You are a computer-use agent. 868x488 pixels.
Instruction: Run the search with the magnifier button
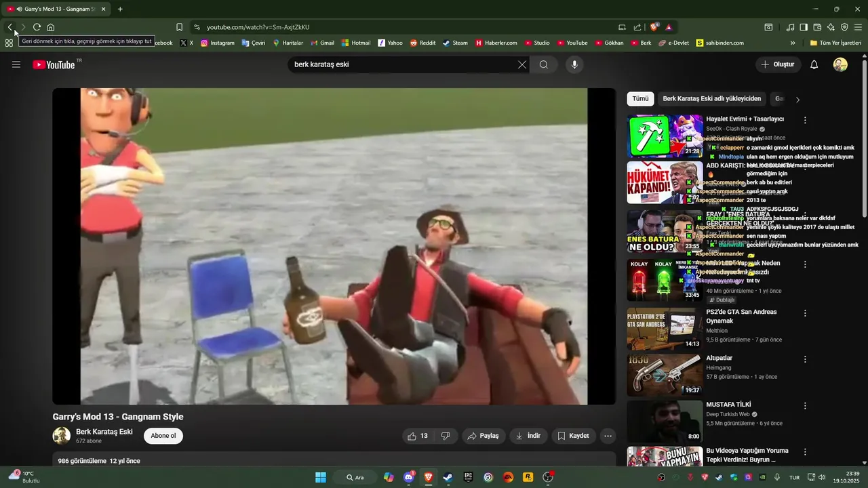coord(544,64)
